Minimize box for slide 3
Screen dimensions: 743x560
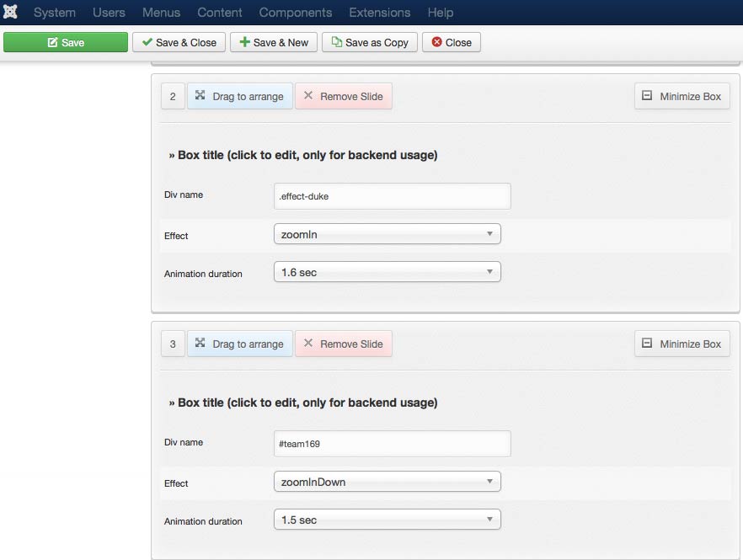[682, 344]
